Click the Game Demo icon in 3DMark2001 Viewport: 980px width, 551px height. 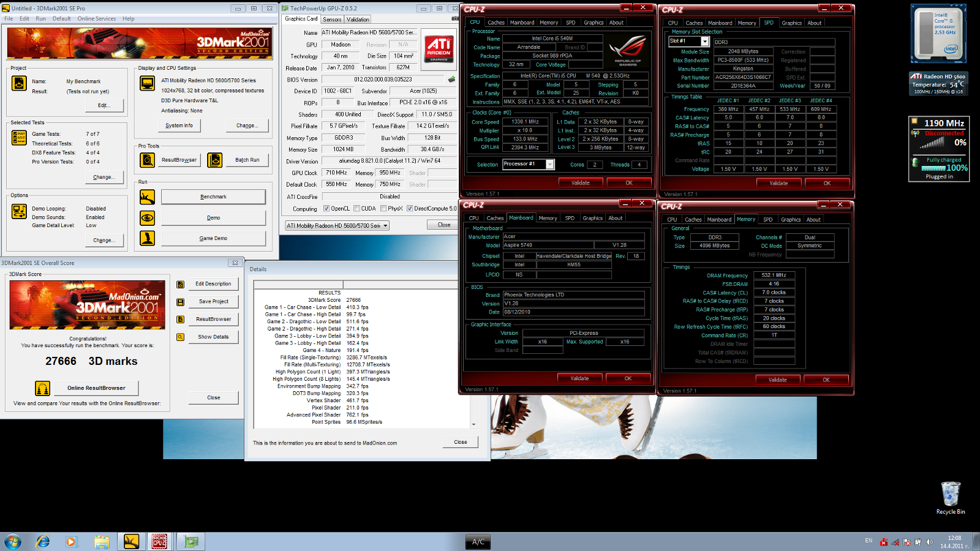[x=147, y=238]
